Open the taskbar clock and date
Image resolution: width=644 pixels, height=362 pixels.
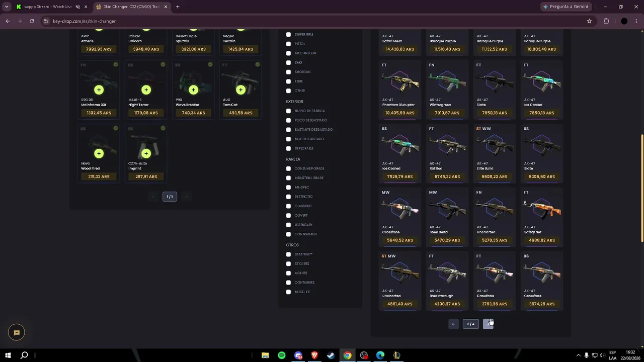(630, 355)
